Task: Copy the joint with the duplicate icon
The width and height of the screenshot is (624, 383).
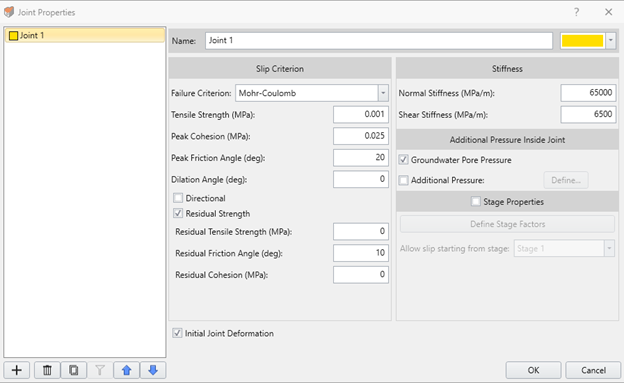Action: [74, 370]
